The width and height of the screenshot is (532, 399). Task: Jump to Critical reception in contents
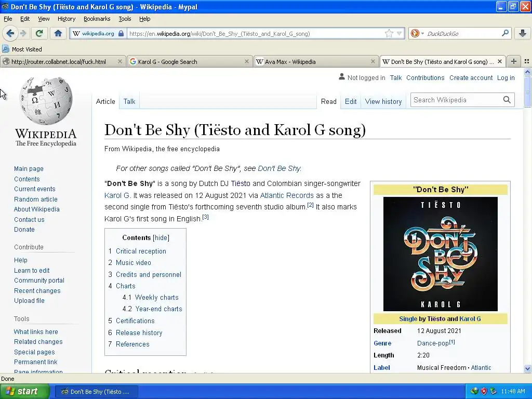click(x=141, y=251)
